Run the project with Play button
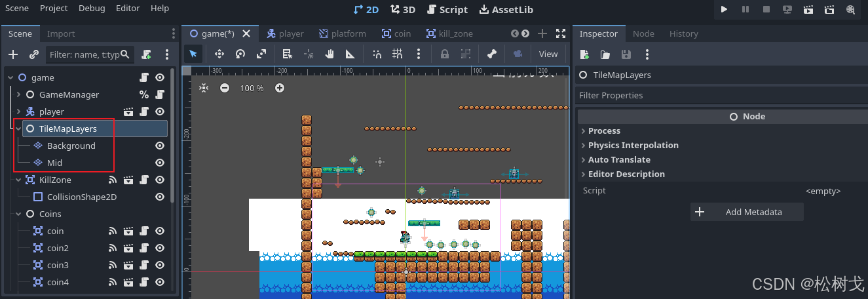 click(x=724, y=9)
